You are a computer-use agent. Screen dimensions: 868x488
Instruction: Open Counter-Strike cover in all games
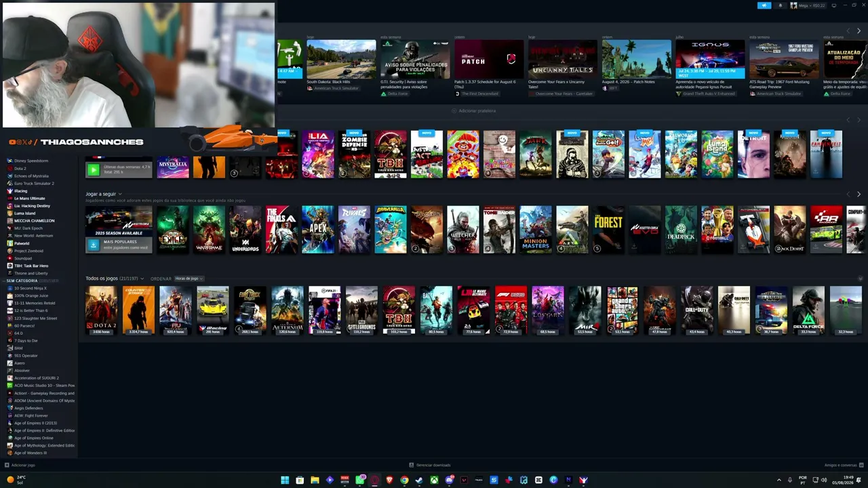click(138, 310)
